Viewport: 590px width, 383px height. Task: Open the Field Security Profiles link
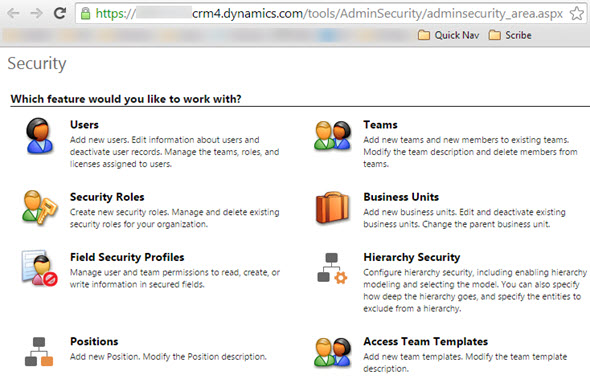point(127,257)
